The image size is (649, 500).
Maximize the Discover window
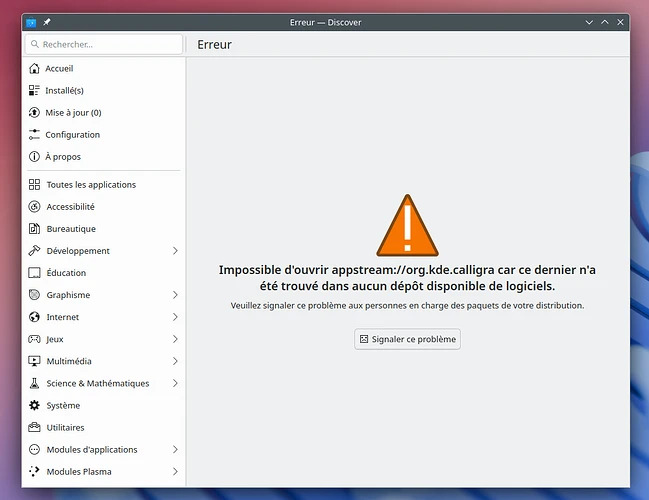tap(600, 22)
